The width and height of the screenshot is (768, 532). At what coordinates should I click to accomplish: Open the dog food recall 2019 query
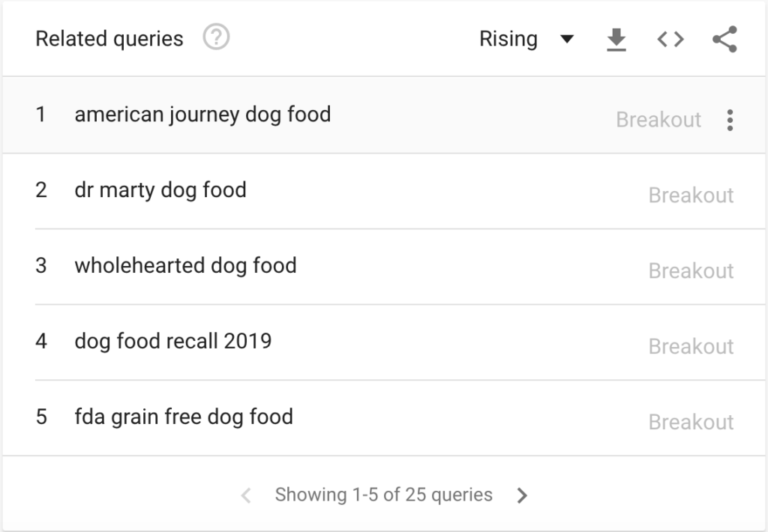[x=173, y=342]
